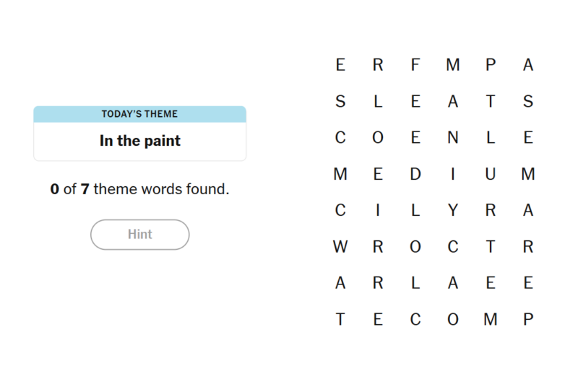578x392 pixels.
Task: Click the 'In the paint' theme card
Action: tap(139, 141)
